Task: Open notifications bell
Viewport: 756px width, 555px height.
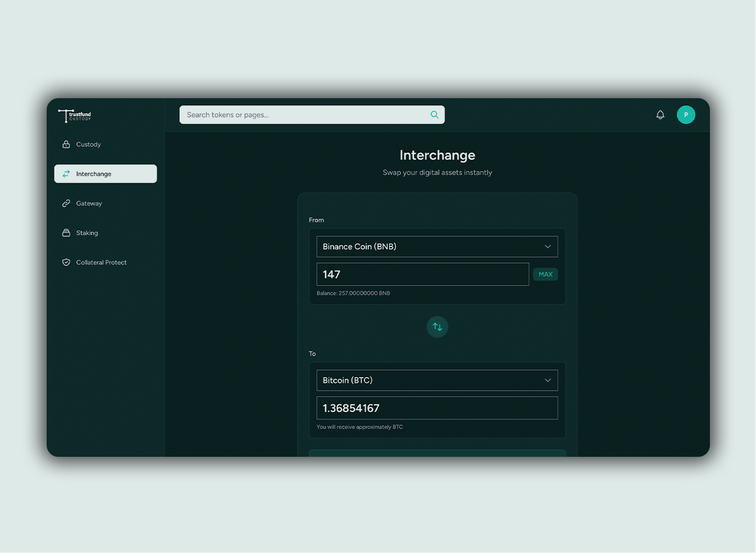Action: click(660, 115)
